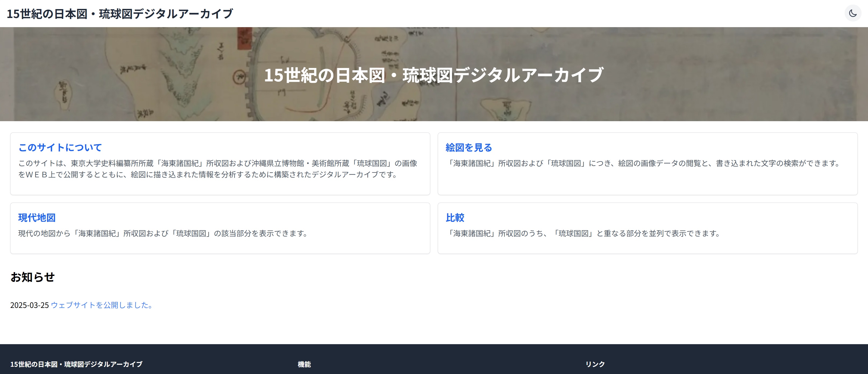Click the site title in the header
Image resolution: width=868 pixels, height=374 pixels.
[120, 14]
